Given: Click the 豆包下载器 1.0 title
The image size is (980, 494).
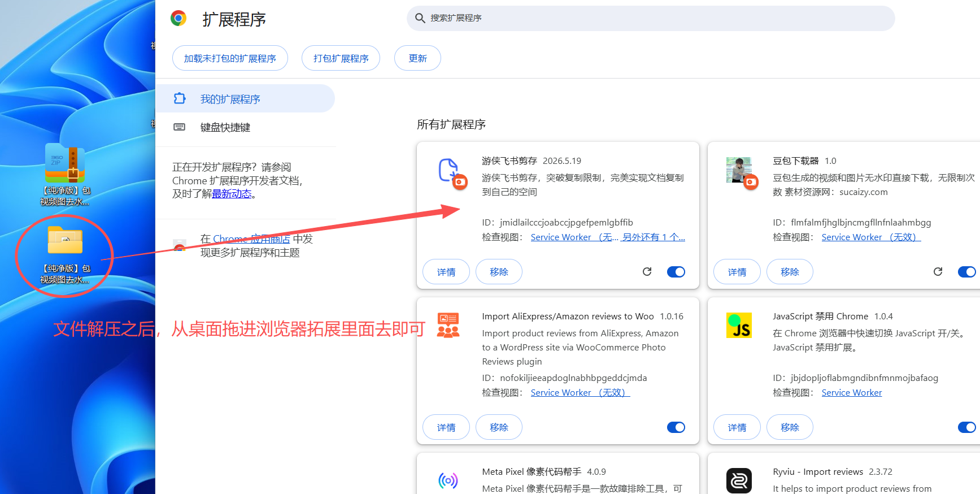Looking at the screenshot, I should (804, 161).
